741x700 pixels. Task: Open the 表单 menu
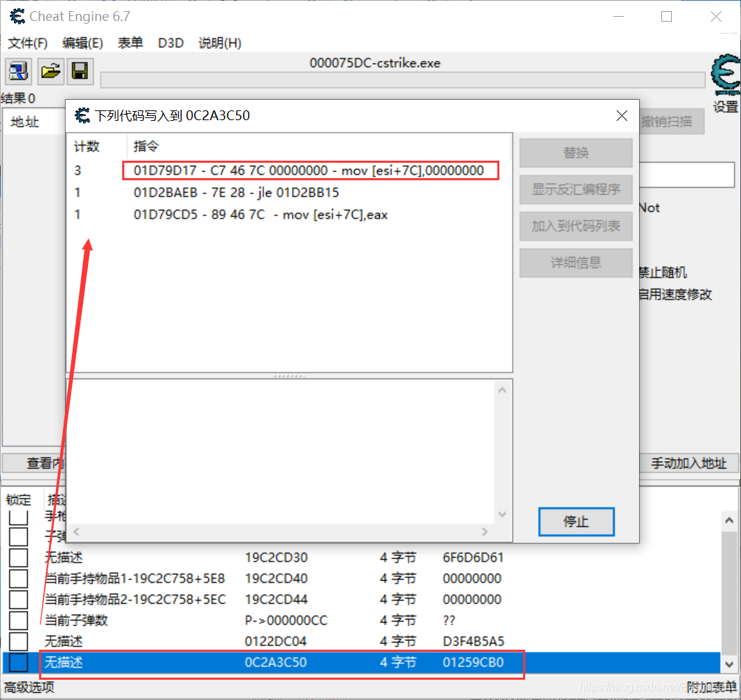pos(131,43)
